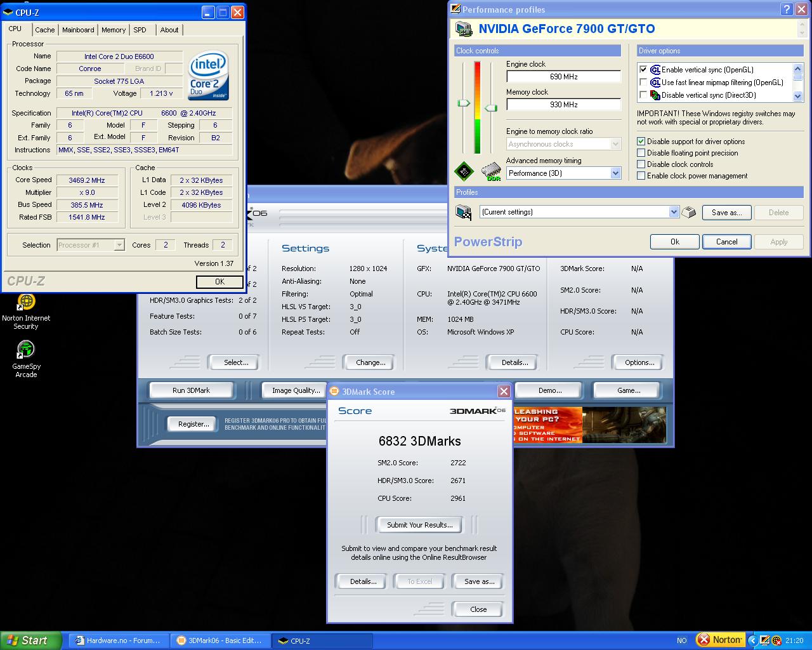Click the hotkey icon beside profile dropdown
Screen dimensions: 812x650
click(689, 212)
